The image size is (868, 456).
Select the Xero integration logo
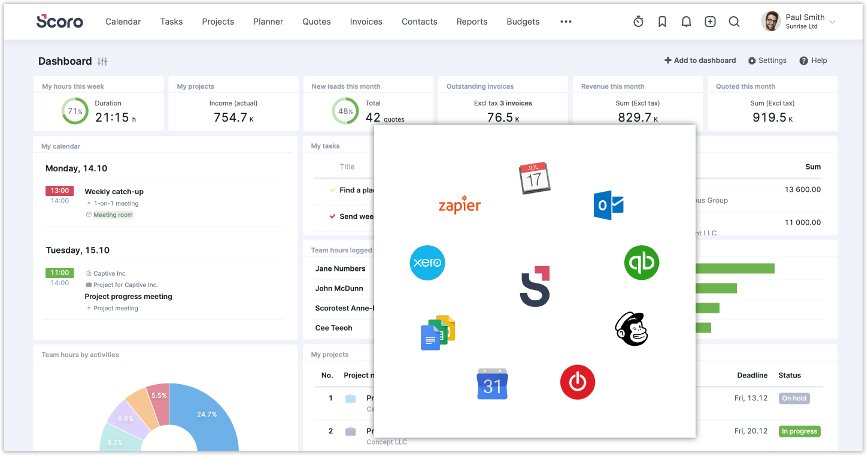pyautogui.click(x=427, y=262)
